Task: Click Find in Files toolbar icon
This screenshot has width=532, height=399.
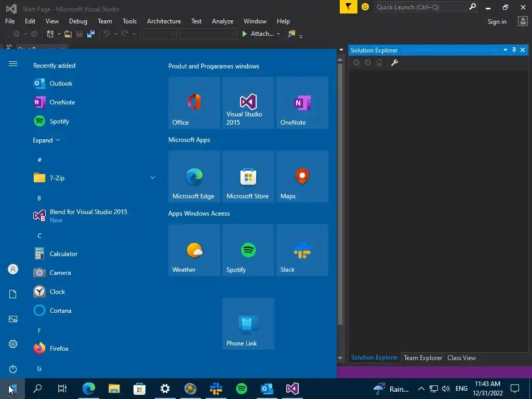Action: pos(291,34)
